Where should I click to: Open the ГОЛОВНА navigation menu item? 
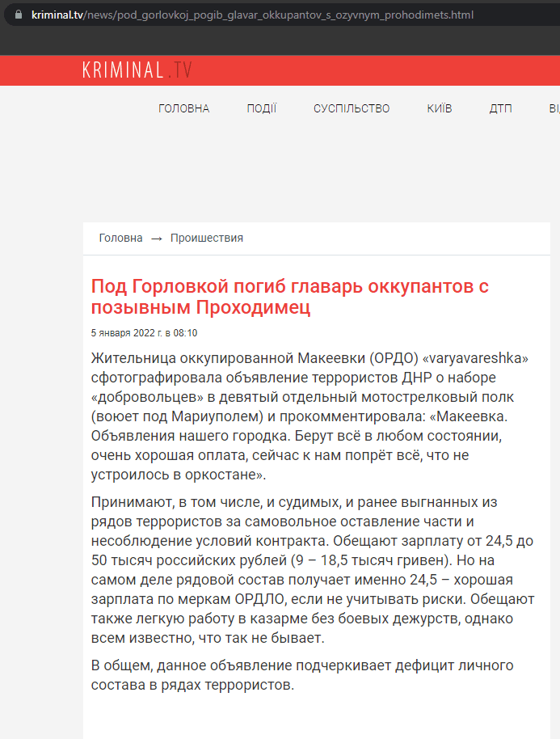(x=183, y=109)
